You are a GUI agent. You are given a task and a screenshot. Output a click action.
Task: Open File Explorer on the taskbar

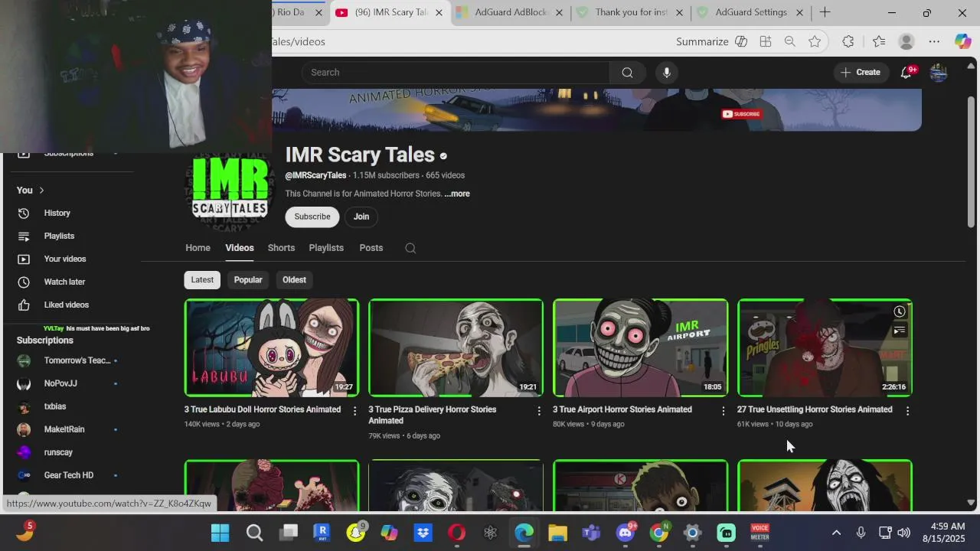(557, 533)
